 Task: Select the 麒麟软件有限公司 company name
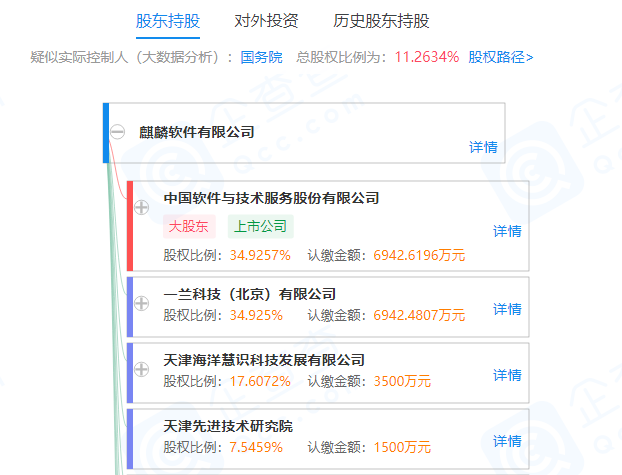(197, 132)
